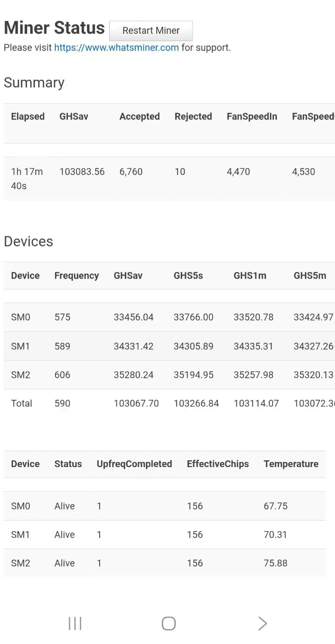The height and width of the screenshot is (644, 335).
Task: Open the whatsminer.com support link
Action: click(116, 48)
